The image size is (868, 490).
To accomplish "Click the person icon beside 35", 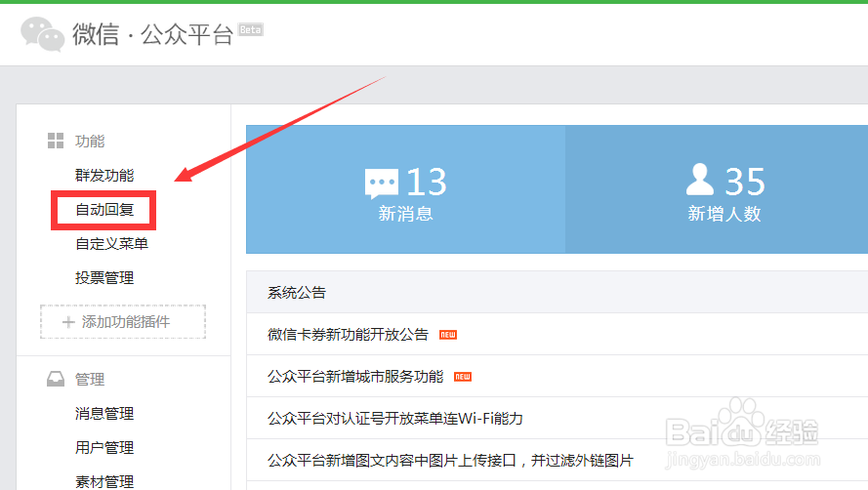I will tap(700, 180).
